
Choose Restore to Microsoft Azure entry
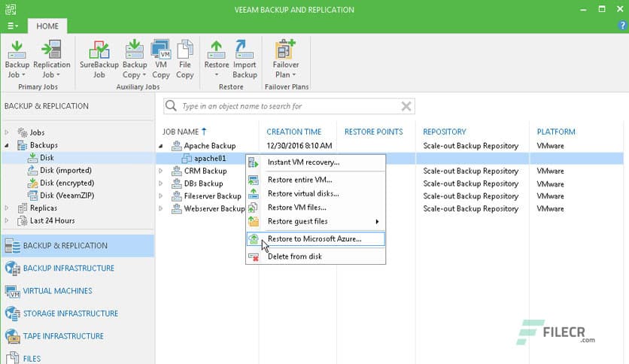(x=316, y=239)
